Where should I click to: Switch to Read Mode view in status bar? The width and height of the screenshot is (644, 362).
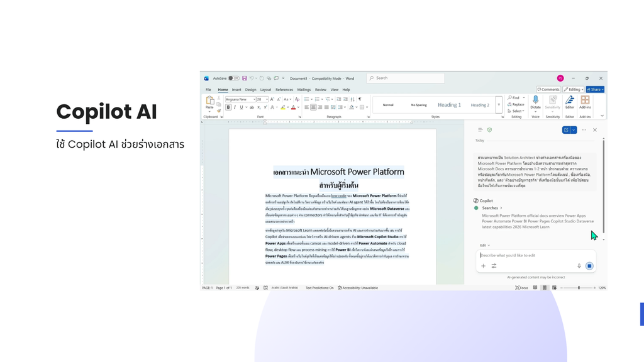(x=535, y=288)
